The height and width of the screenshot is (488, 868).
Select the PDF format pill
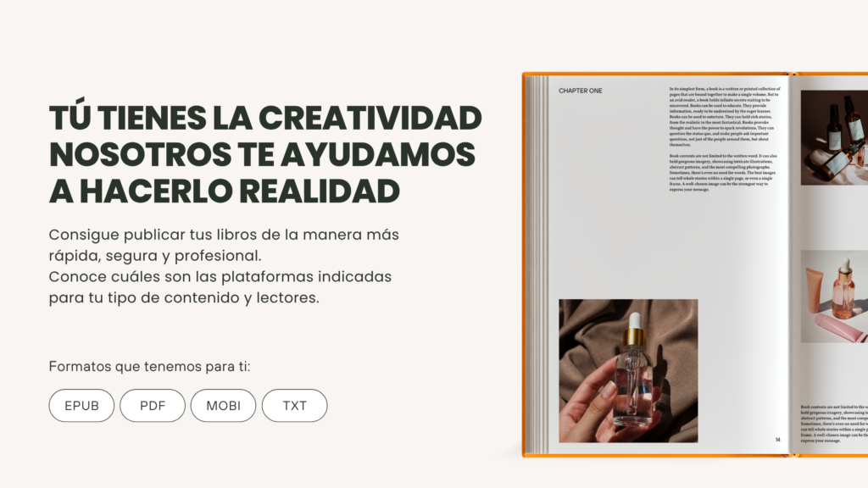coord(153,406)
